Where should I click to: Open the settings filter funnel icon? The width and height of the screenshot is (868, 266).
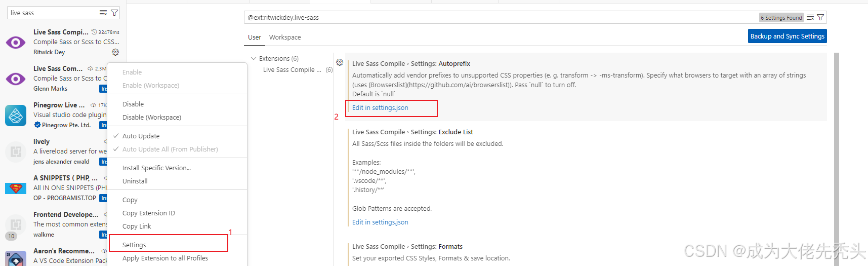tap(820, 17)
